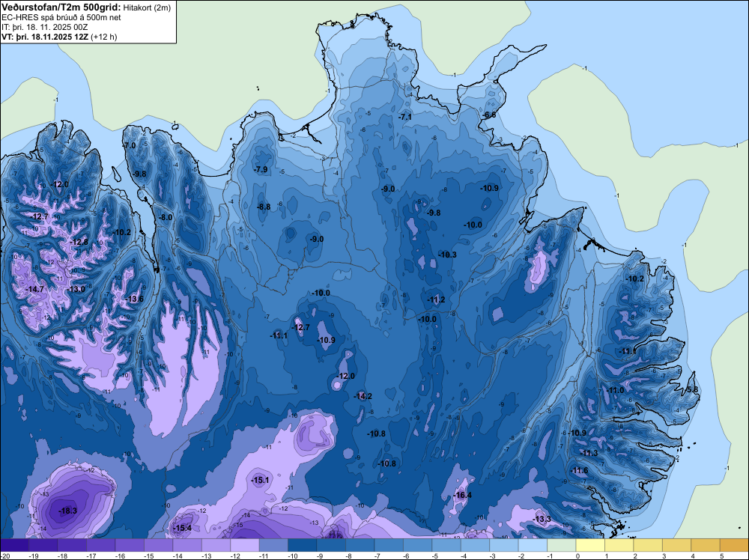
Task: Click the -7.0 temperature label
Action: coord(130,145)
